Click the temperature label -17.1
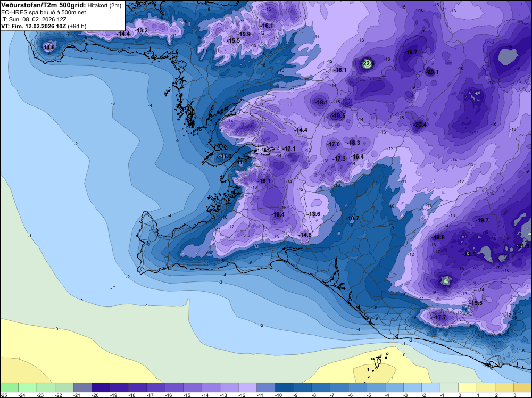This screenshot has width=532, height=398. (289, 148)
